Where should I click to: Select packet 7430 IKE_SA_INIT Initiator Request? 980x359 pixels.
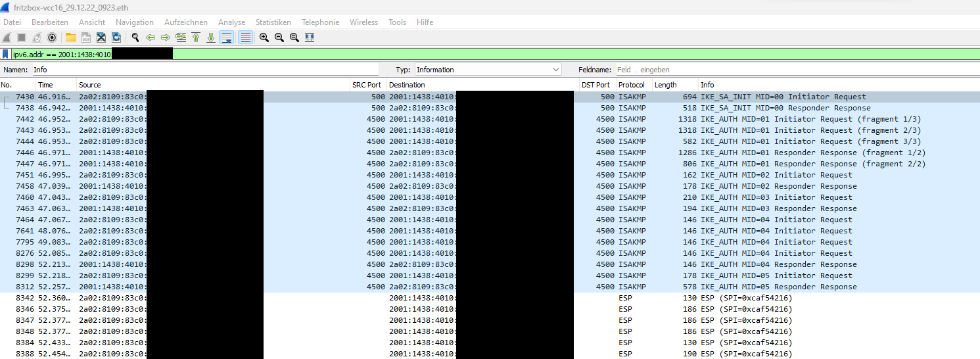click(x=490, y=97)
